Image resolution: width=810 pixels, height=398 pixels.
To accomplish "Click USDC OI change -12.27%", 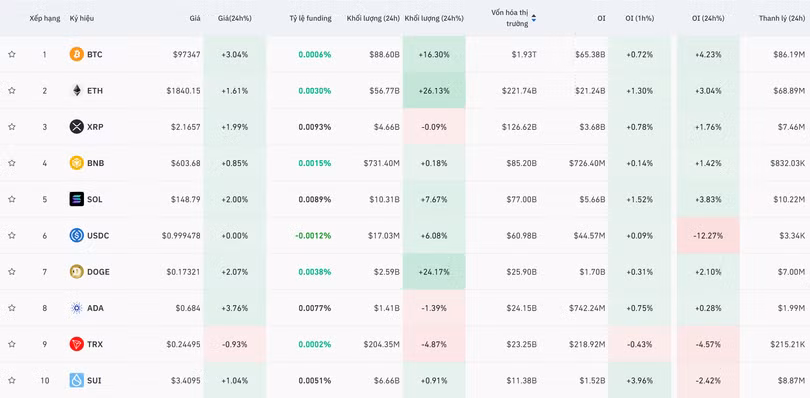I will point(708,235).
